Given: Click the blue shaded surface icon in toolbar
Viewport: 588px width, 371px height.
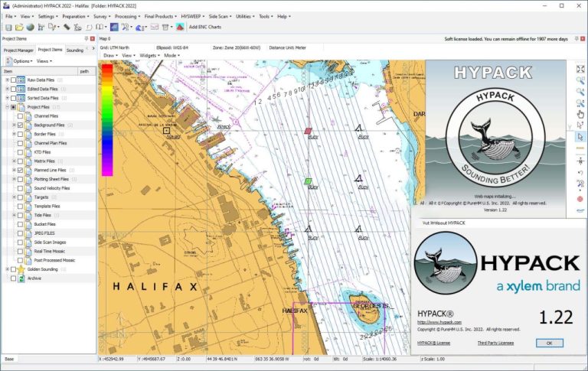Looking at the screenshot, I should click(x=114, y=27).
